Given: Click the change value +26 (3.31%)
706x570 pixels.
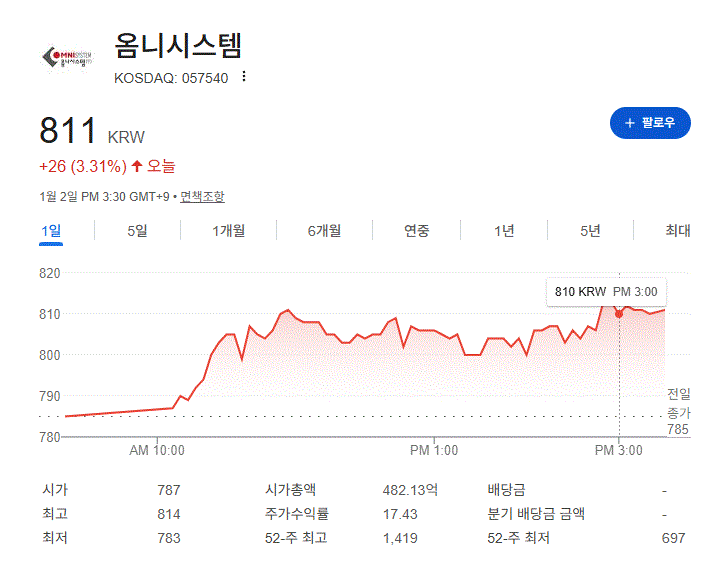Looking at the screenshot, I should click(x=83, y=167).
